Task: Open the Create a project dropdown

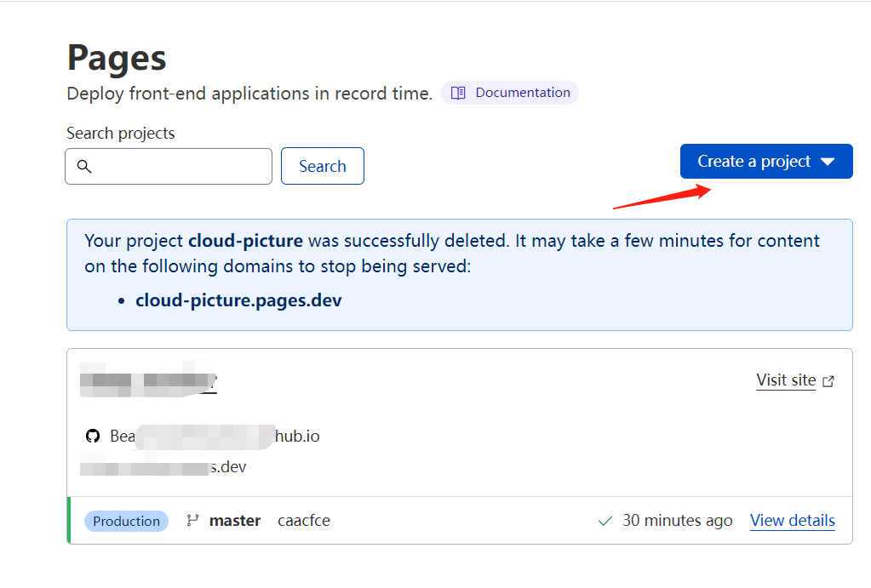Action: point(766,161)
